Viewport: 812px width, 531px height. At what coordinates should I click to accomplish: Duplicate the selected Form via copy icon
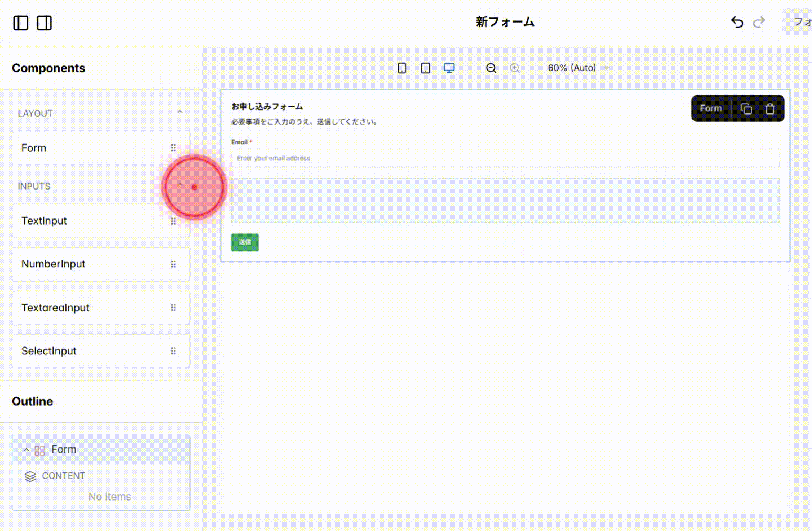click(746, 108)
